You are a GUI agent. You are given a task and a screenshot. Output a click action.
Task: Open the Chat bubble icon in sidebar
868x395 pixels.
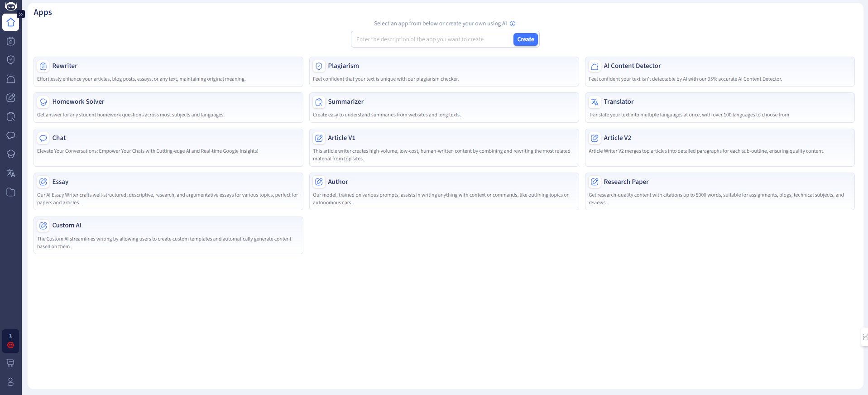coord(11,135)
